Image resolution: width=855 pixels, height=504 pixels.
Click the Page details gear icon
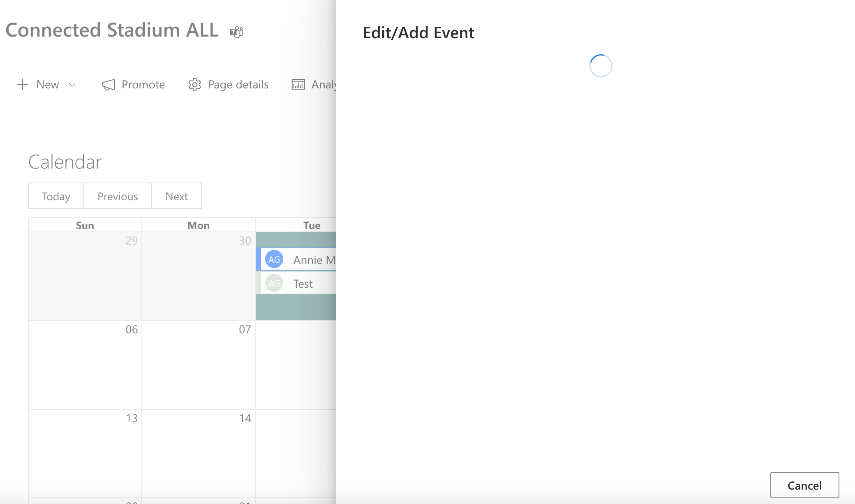coord(194,85)
